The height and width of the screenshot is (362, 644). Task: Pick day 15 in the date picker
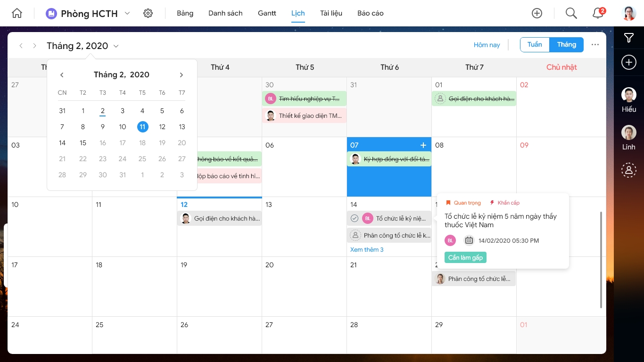83,143
